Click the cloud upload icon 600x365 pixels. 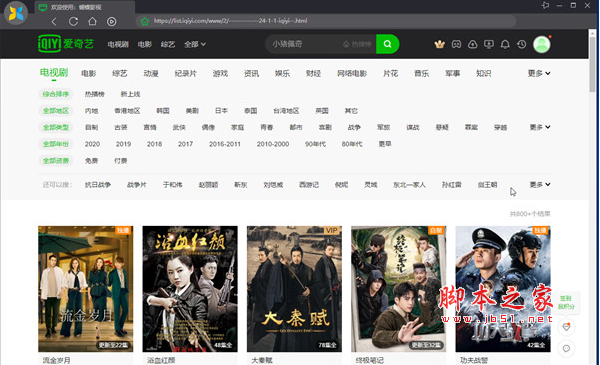coord(473,44)
